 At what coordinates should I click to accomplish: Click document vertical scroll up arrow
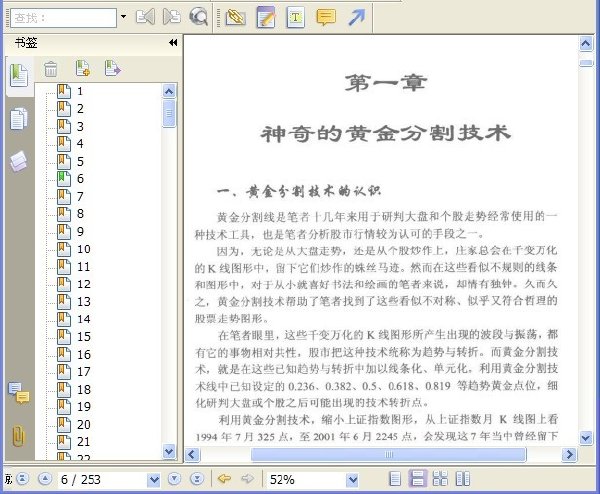[x=586, y=44]
